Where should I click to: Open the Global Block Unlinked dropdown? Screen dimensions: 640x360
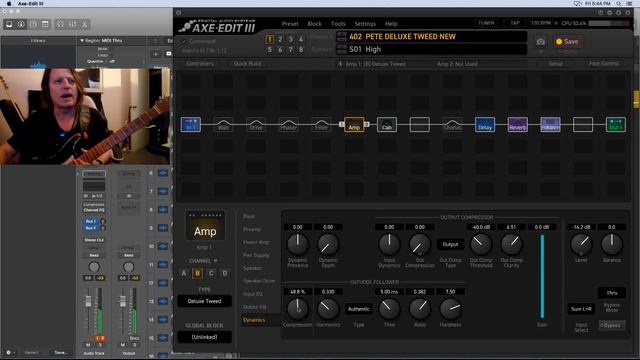[204, 337]
